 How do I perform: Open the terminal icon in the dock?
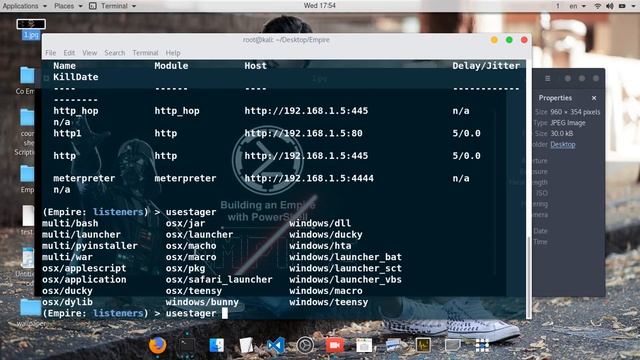coord(187,345)
